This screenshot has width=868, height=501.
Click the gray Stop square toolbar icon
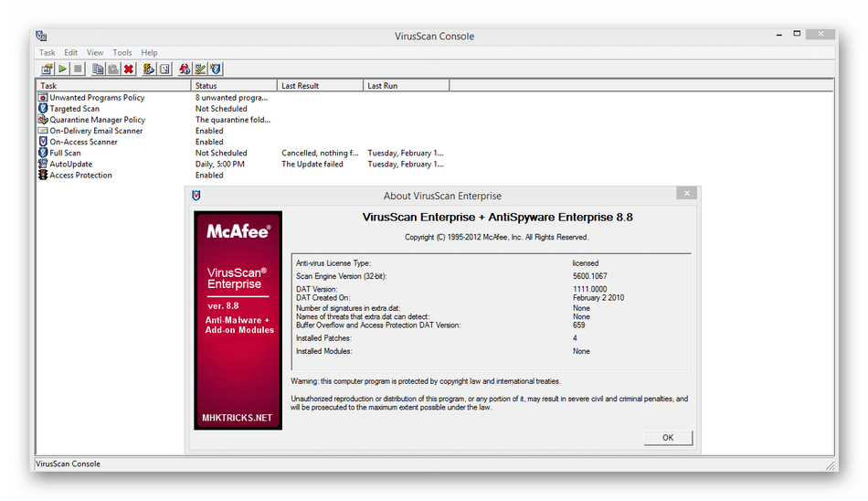pos(78,69)
